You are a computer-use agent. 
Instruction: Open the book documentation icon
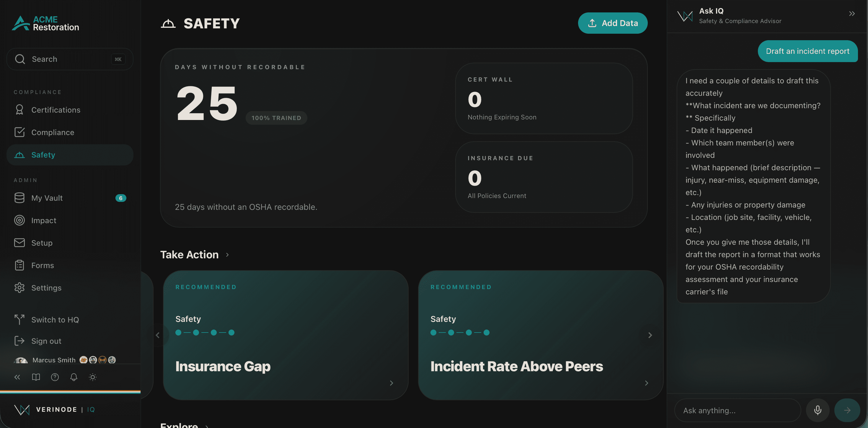pos(36,377)
